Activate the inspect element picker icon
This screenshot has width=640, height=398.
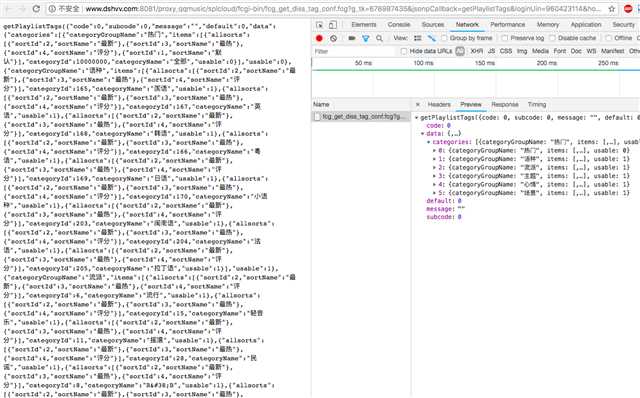[320, 25]
